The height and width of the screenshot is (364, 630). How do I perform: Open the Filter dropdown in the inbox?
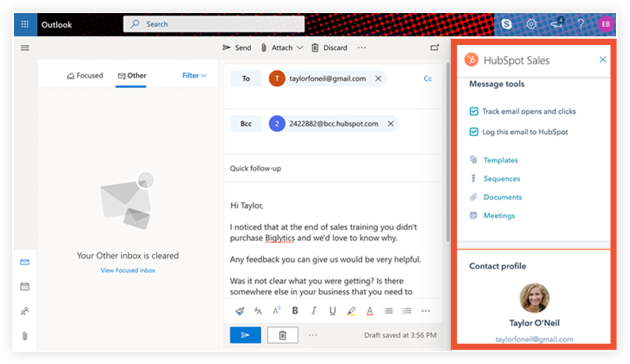coord(194,75)
